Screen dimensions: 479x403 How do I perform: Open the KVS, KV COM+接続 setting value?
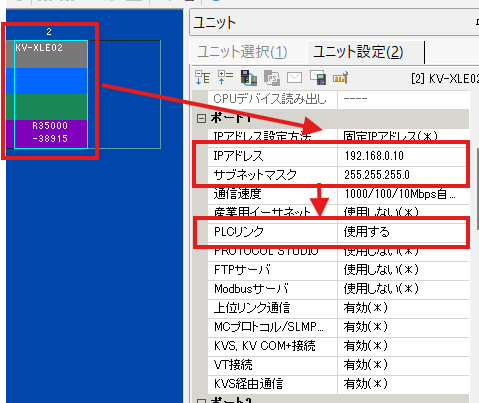coord(366,345)
